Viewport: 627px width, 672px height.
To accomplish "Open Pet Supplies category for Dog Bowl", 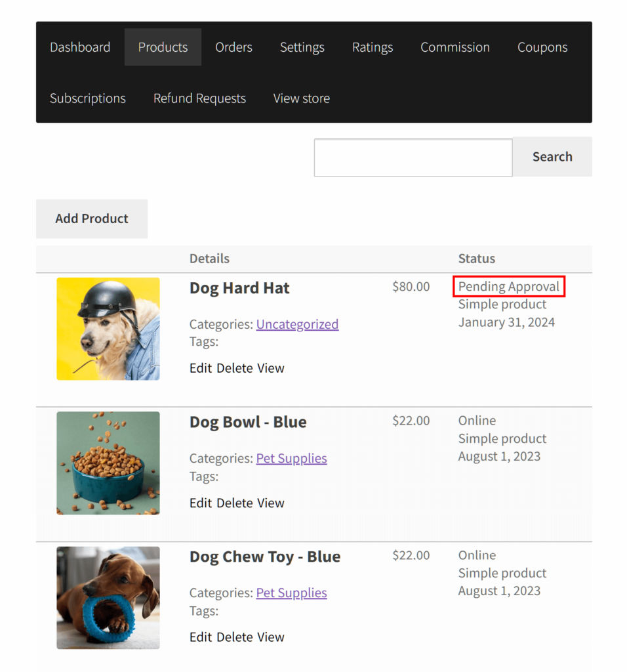I will click(x=291, y=459).
